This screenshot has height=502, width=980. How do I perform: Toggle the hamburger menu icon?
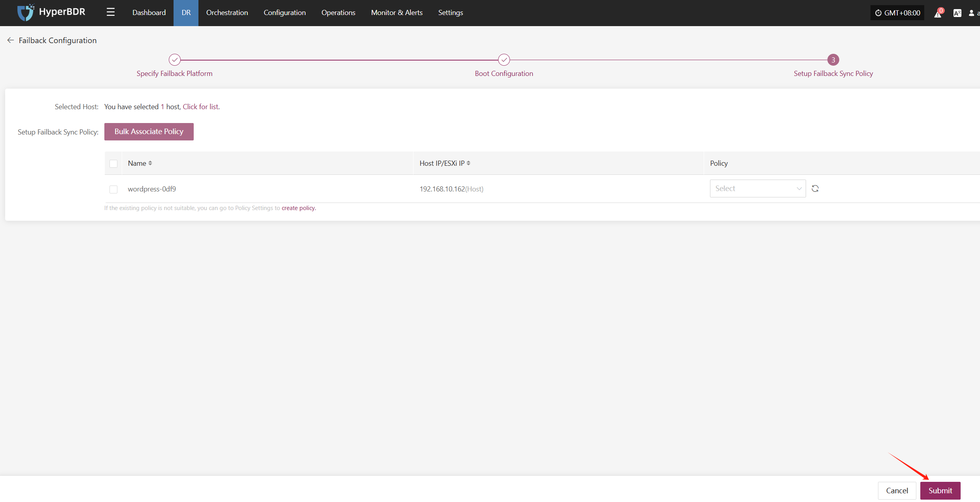tap(111, 12)
